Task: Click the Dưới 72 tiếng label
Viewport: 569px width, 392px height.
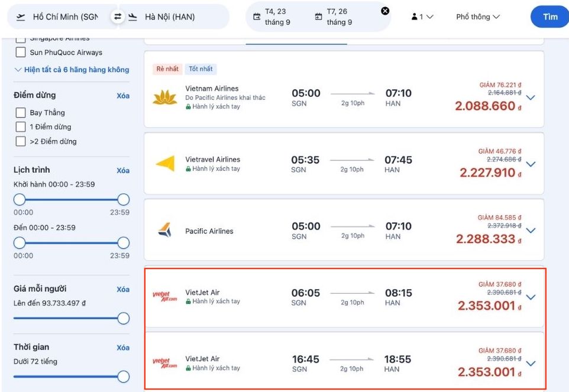Action: [x=35, y=361]
